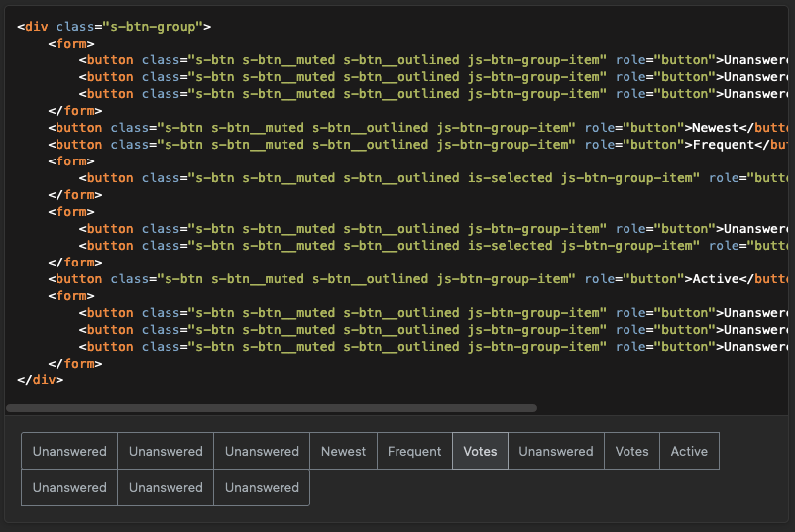Screen dimensions: 795x532
Task: Click the middle Unanswered button in the bottom row
Action: tap(166, 487)
